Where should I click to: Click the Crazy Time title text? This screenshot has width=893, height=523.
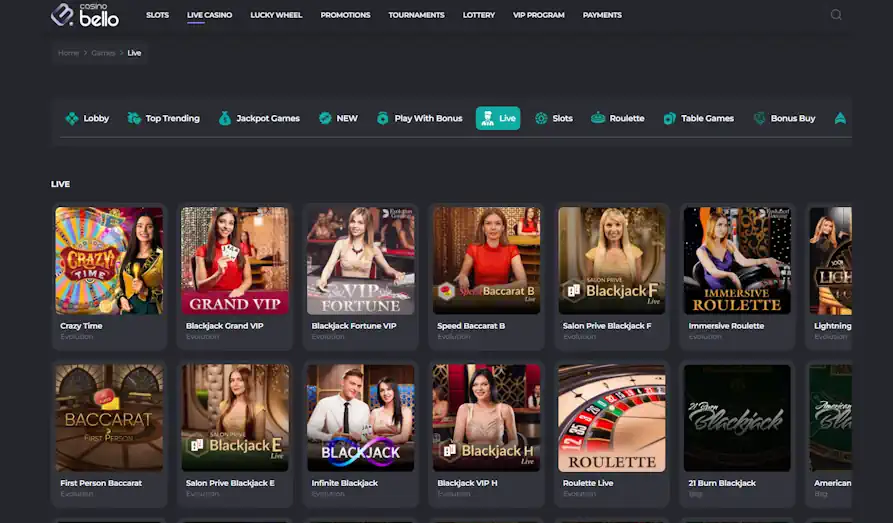[x=81, y=326]
